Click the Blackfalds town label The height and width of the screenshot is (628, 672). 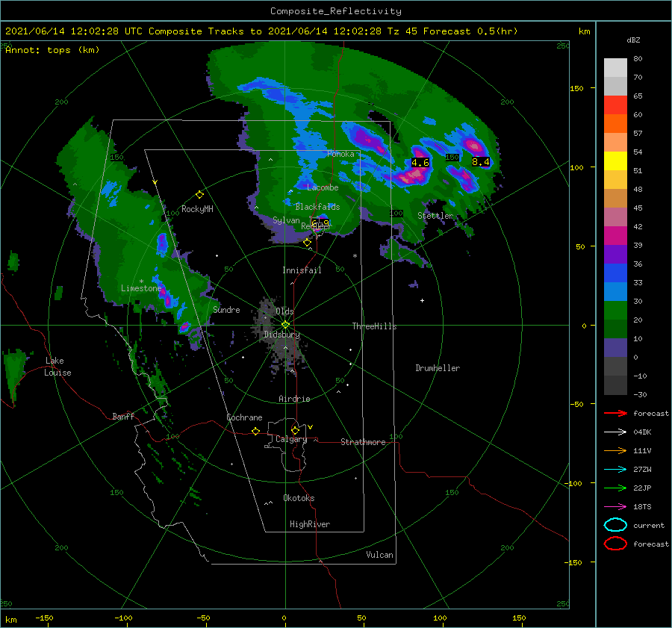(x=317, y=207)
